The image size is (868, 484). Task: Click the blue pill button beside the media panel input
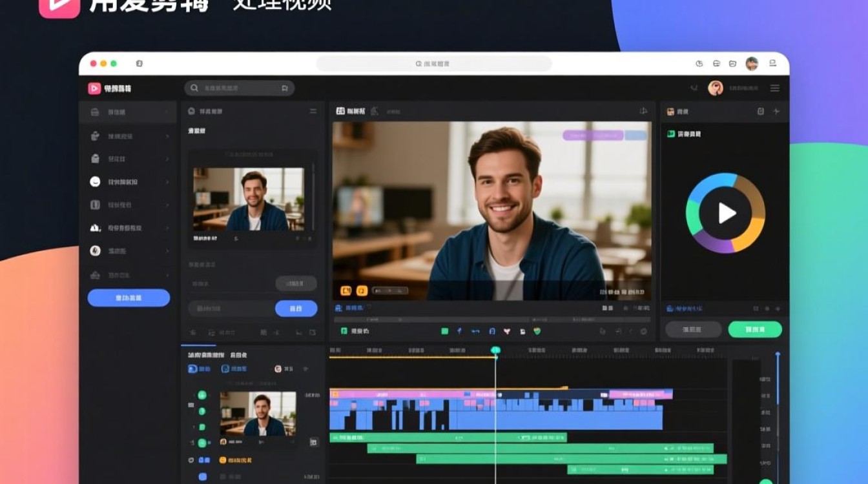[296, 308]
